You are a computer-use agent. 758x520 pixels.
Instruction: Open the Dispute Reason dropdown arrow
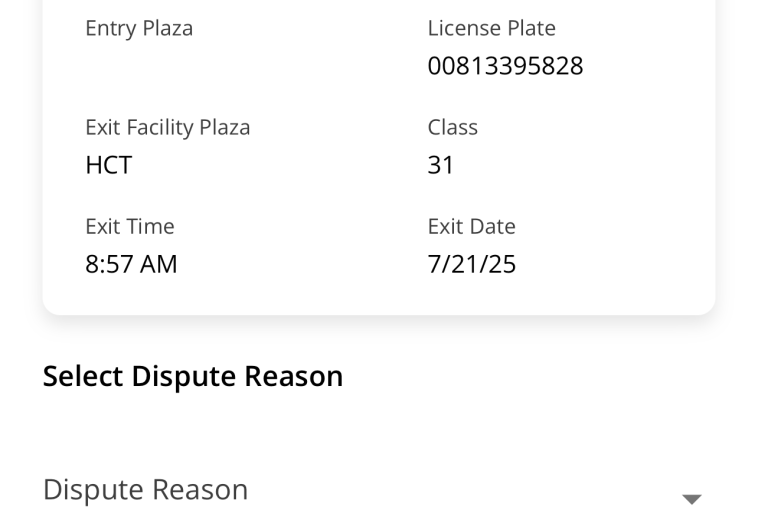[x=691, y=499]
